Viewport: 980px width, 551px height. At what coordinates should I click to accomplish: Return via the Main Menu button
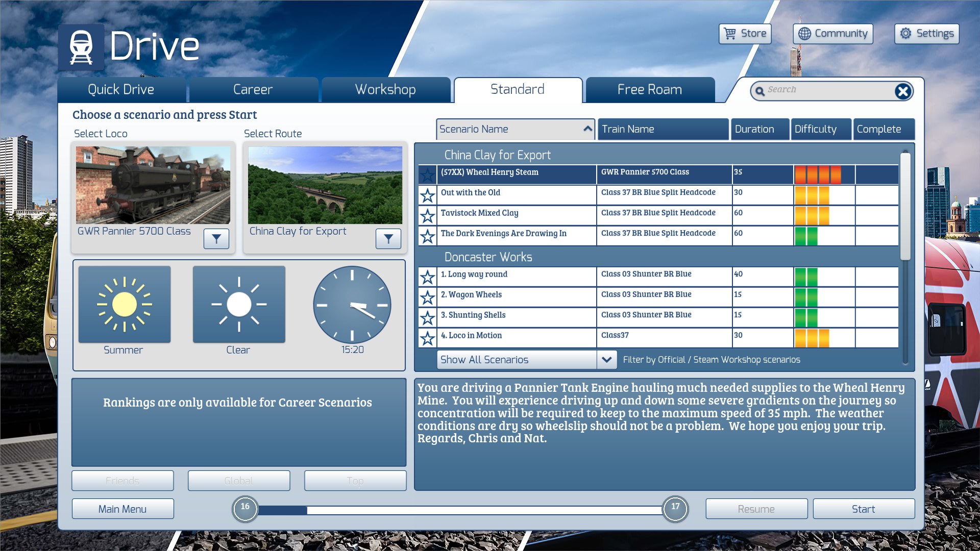tap(122, 509)
